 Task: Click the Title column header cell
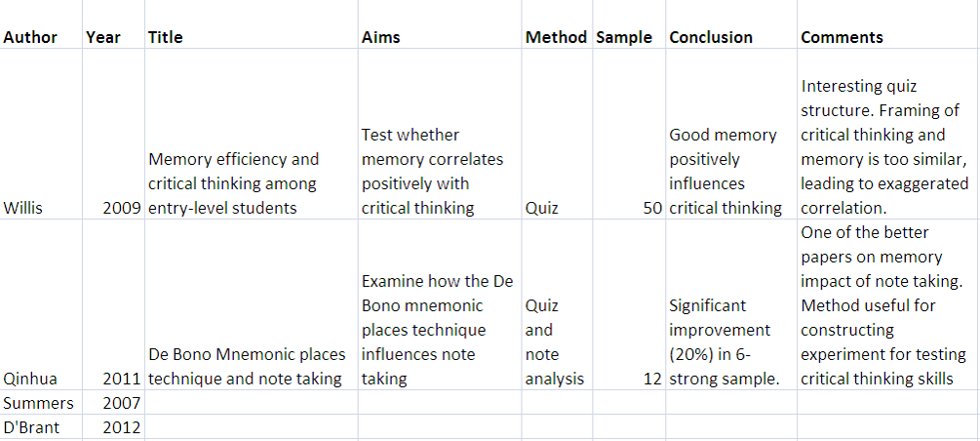tap(166, 37)
